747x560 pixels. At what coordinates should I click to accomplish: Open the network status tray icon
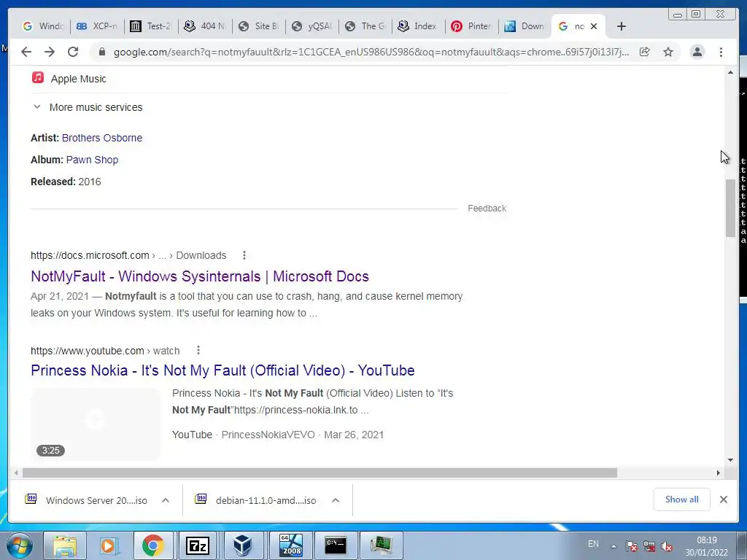click(x=649, y=546)
